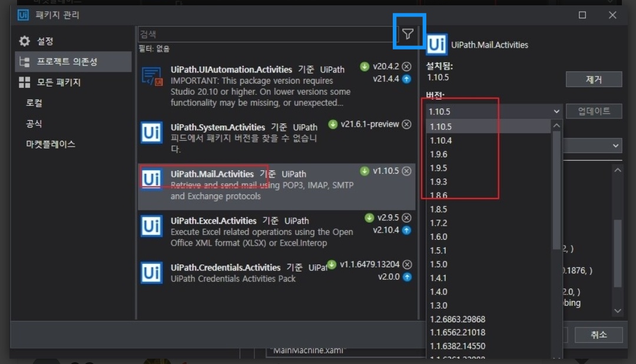
Task: Select the UiPath.UIAutomation.Activities package title
Action: pyautogui.click(x=231, y=70)
